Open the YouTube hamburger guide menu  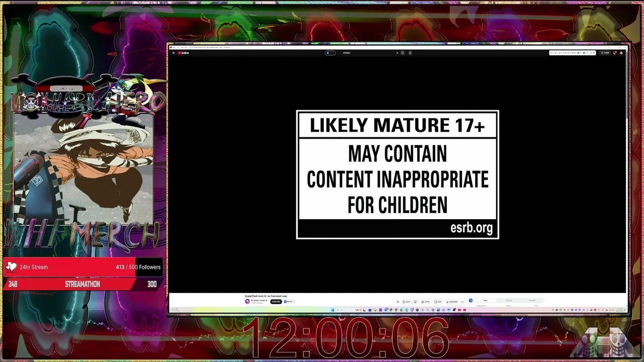pyautogui.click(x=173, y=53)
